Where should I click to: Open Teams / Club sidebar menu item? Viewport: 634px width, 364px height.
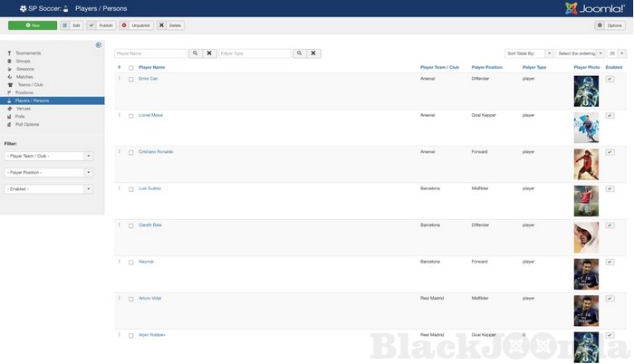(30, 84)
